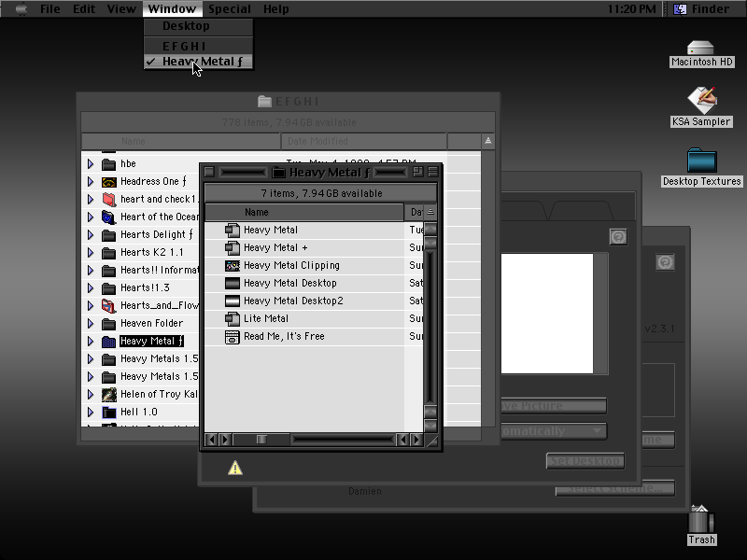Click the collapse box of Heavy Metal ƒ window
747x560 pixels.
(x=433, y=172)
